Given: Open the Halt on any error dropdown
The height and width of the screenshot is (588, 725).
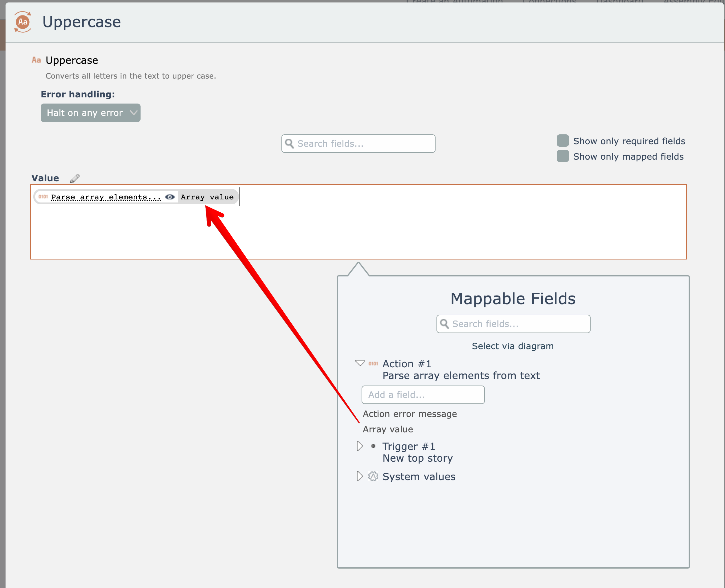Looking at the screenshot, I should (x=90, y=113).
